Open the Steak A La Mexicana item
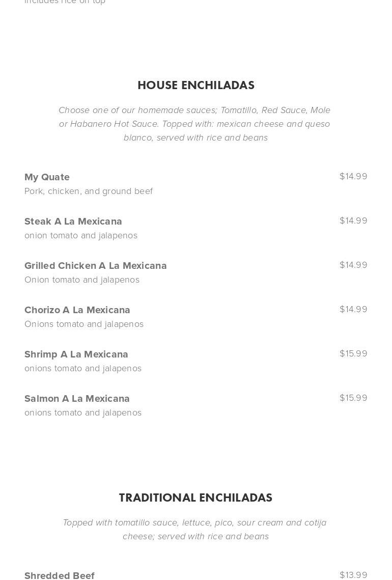Screen dimensions: 392x580 coord(73,222)
